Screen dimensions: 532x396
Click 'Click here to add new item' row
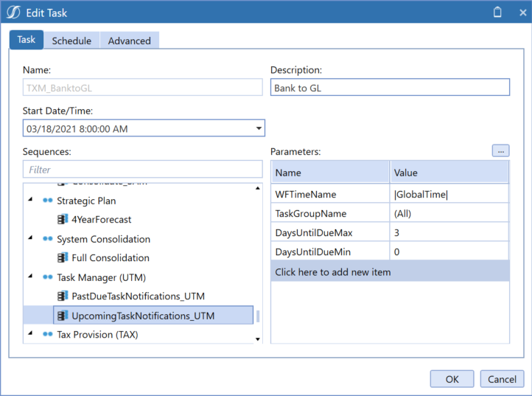click(x=389, y=272)
